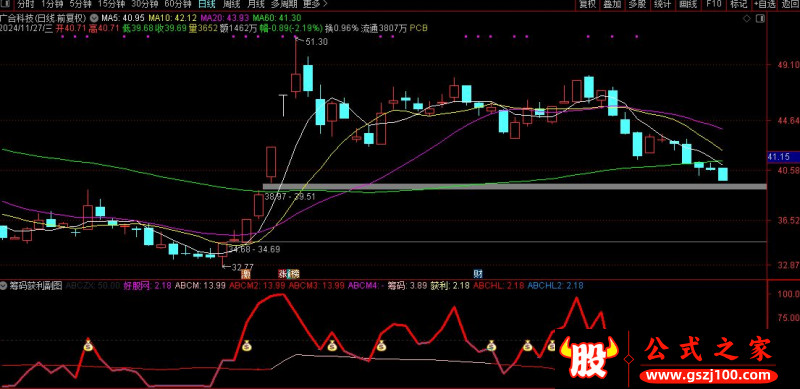
Task: Open the www.gszj100.com link
Action: click(x=709, y=377)
